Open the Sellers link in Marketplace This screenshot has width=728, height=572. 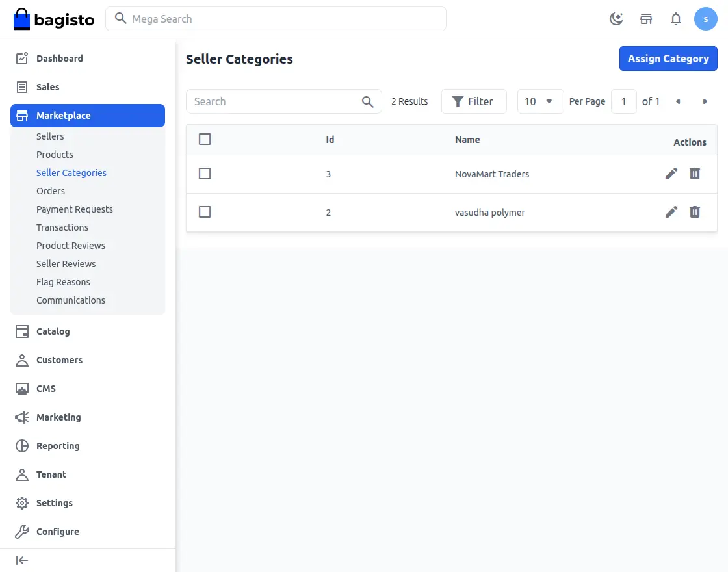[x=50, y=136]
